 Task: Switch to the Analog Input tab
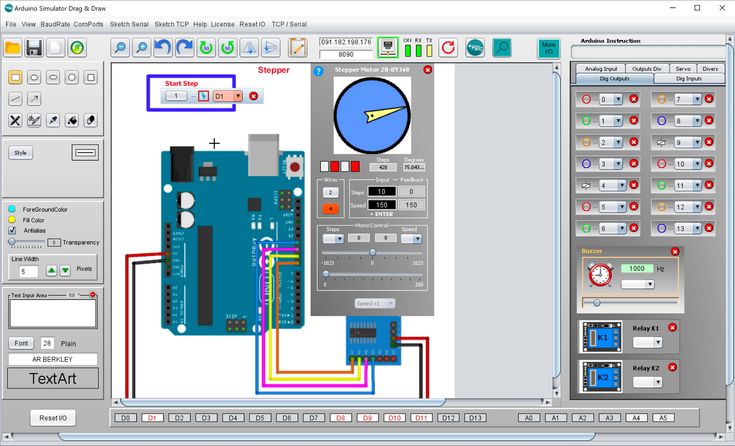click(602, 68)
